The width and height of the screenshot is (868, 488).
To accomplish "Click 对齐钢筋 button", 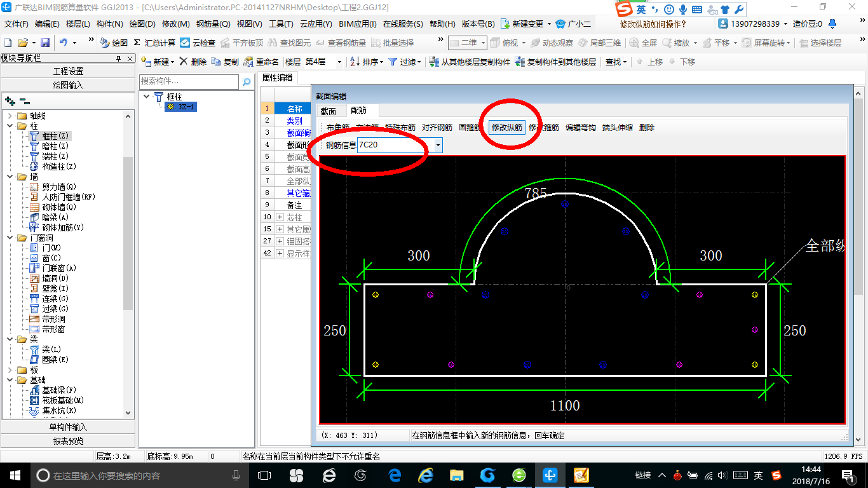I will 437,127.
